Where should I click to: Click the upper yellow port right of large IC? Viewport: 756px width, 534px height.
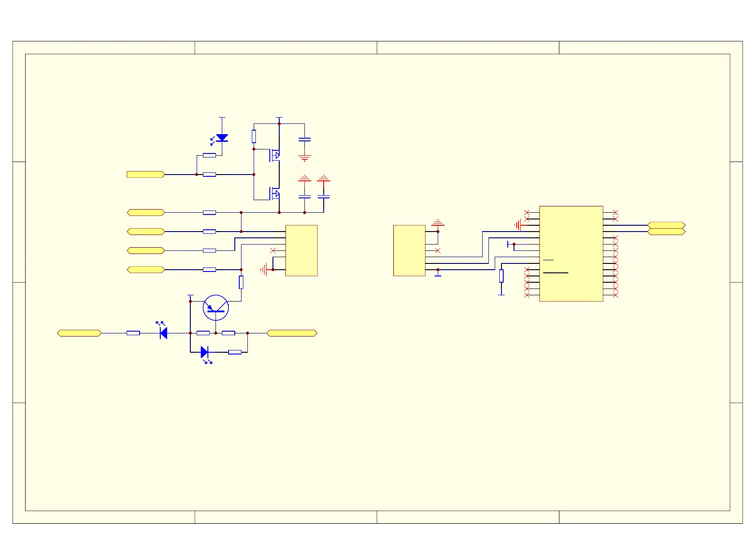coord(666,225)
